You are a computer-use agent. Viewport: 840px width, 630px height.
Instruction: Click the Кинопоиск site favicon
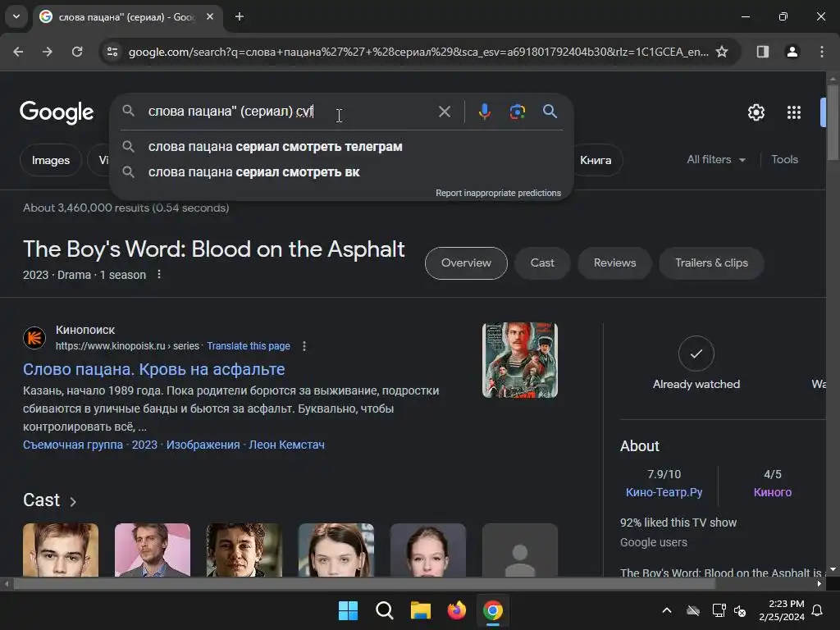click(34, 338)
